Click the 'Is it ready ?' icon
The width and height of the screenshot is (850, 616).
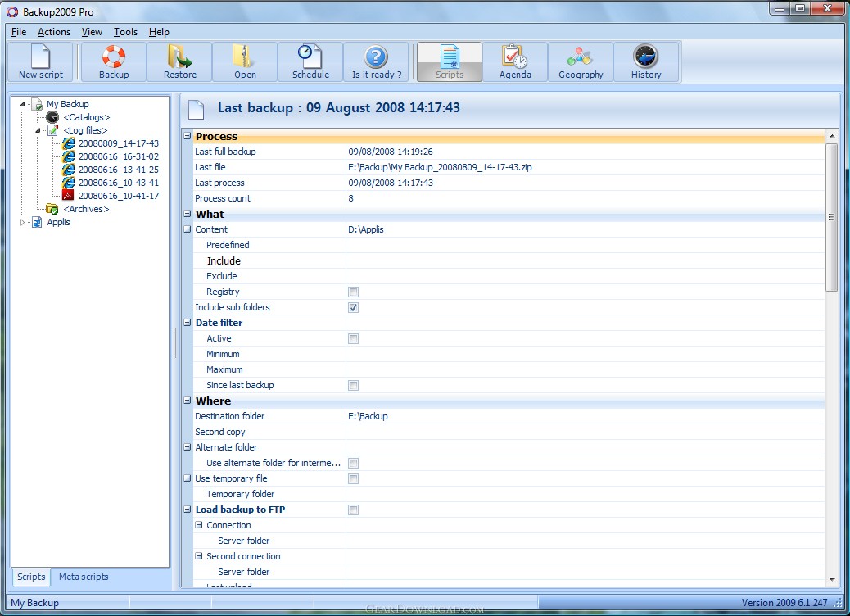coord(376,61)
